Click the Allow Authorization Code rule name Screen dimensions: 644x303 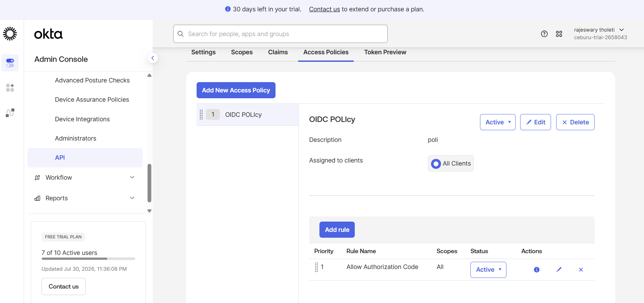click(382, 267)
